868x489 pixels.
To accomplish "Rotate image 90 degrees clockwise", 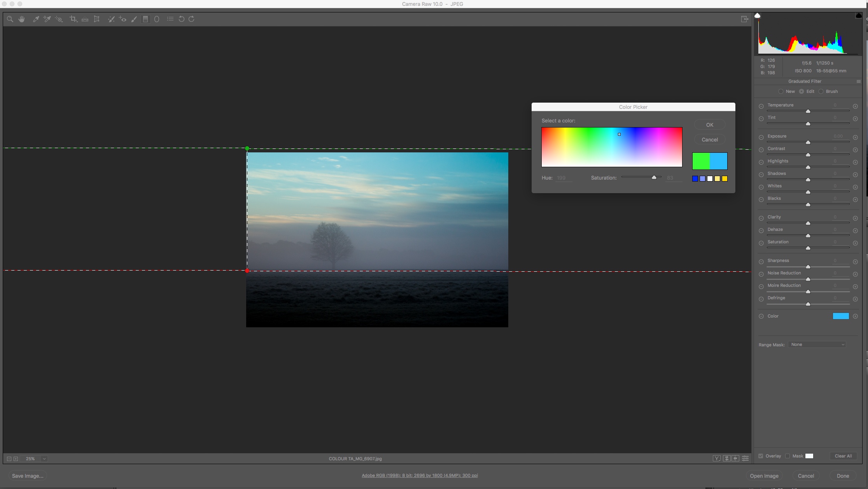I will tap(191, 19).
